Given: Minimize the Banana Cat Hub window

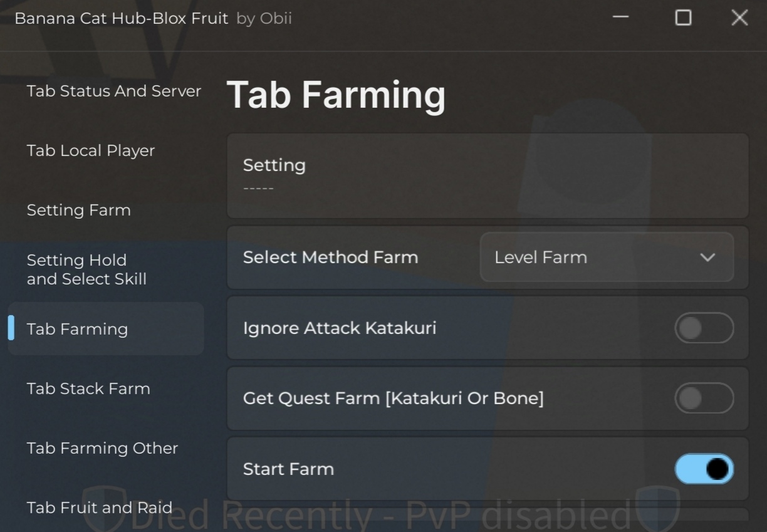Looking at the screenshot, I should (x=620, y=18).
